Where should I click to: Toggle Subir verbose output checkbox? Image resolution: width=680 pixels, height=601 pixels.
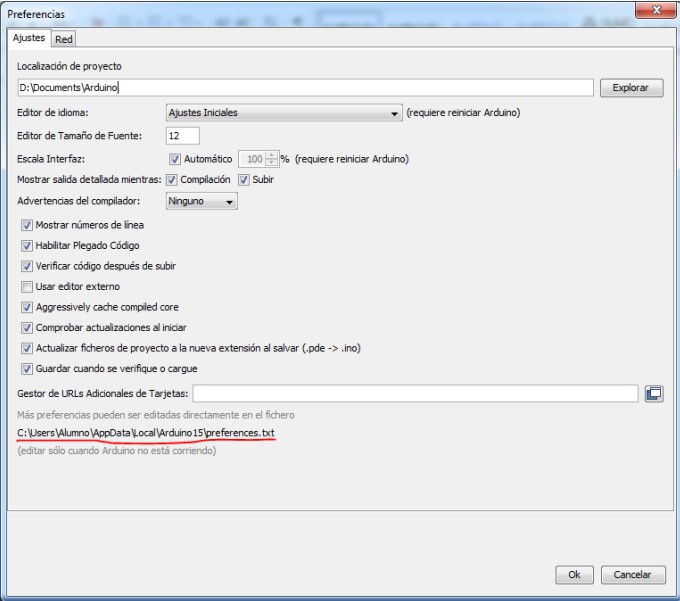coord(244,180)
